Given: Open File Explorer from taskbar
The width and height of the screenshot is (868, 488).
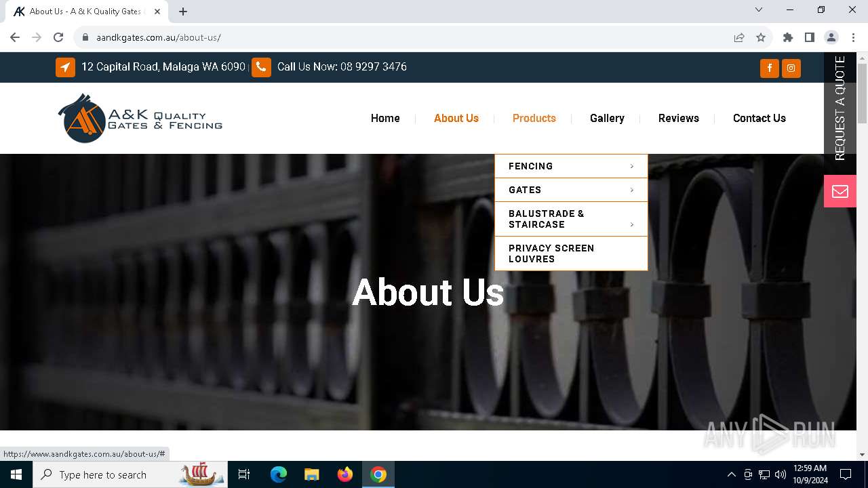Looking at the screenshot, I should pyautogui.click(x=311, y=474).
